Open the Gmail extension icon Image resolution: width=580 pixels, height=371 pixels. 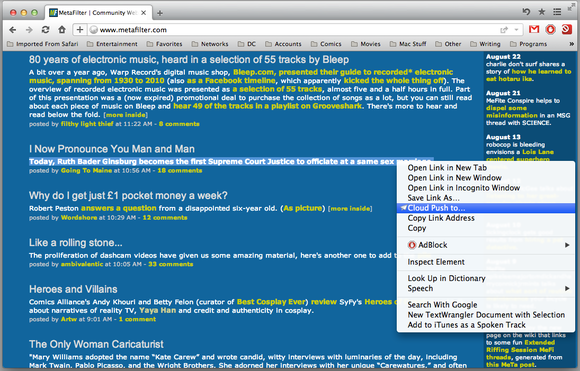(534, 30)
